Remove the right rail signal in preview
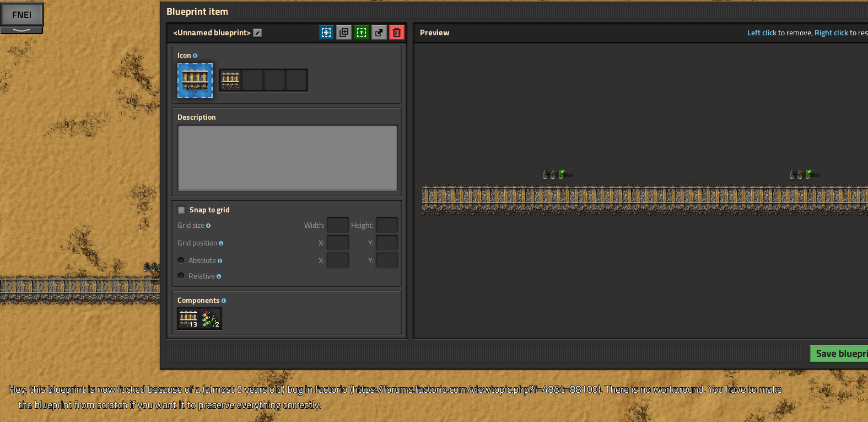 click(804, 174)
